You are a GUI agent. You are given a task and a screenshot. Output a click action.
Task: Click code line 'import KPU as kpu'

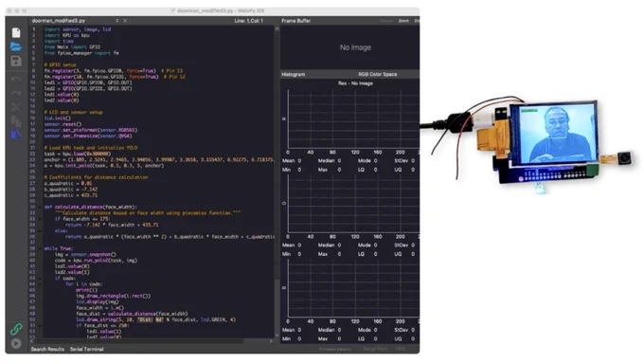67,35
